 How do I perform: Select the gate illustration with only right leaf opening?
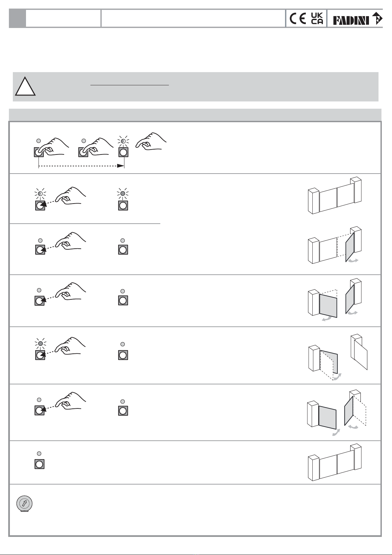334,245
